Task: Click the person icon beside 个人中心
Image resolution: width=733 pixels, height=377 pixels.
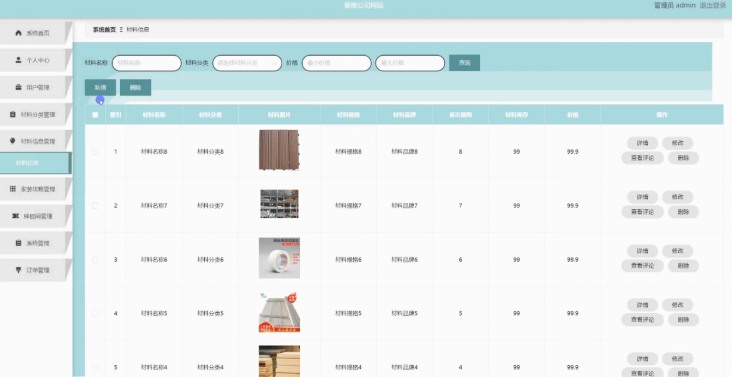Action: point(18,60)
